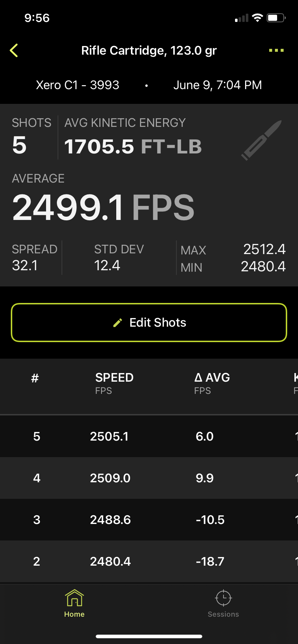Tap the Edit Shots button

point(149,322)
